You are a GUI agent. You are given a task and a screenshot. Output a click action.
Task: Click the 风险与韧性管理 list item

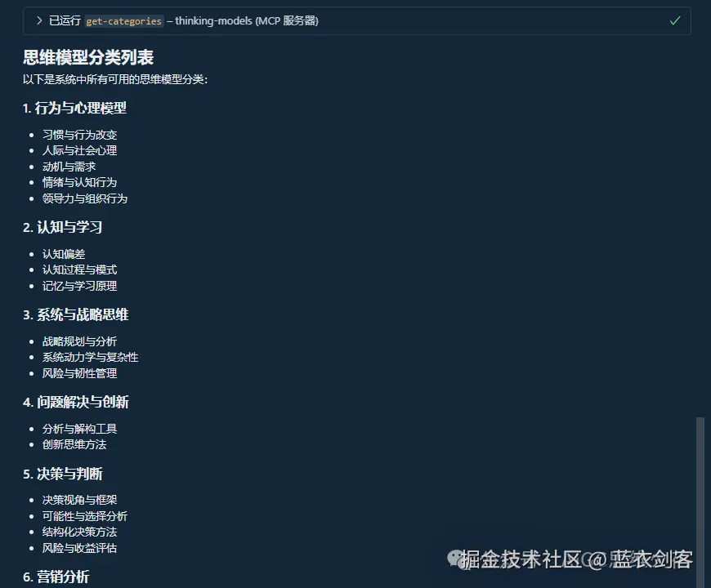click(x=79, y=373)
